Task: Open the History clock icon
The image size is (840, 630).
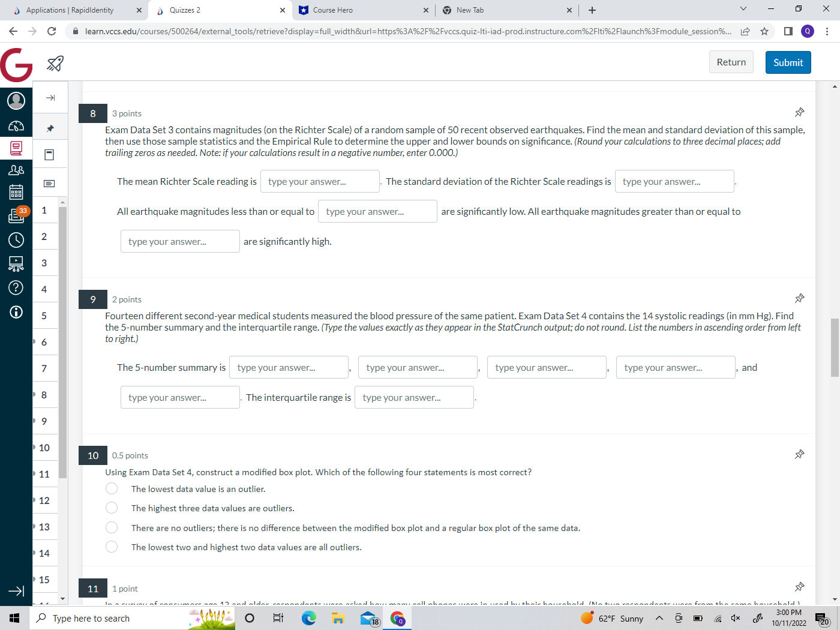Action: (x=16, y=239)
